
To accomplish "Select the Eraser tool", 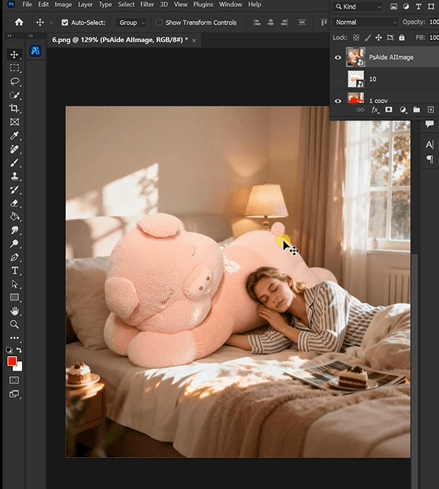I will [x=14, y=203].
